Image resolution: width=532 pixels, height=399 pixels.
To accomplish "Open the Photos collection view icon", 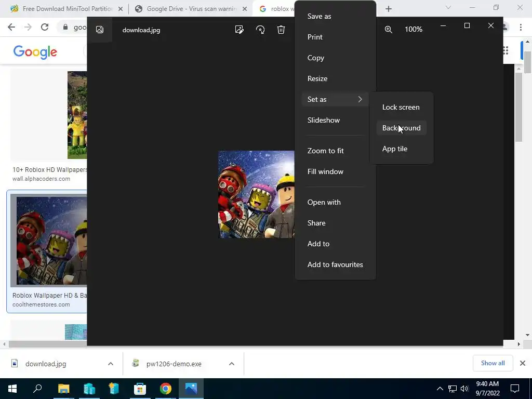I will pyautogui.click(x=99, y=30).
